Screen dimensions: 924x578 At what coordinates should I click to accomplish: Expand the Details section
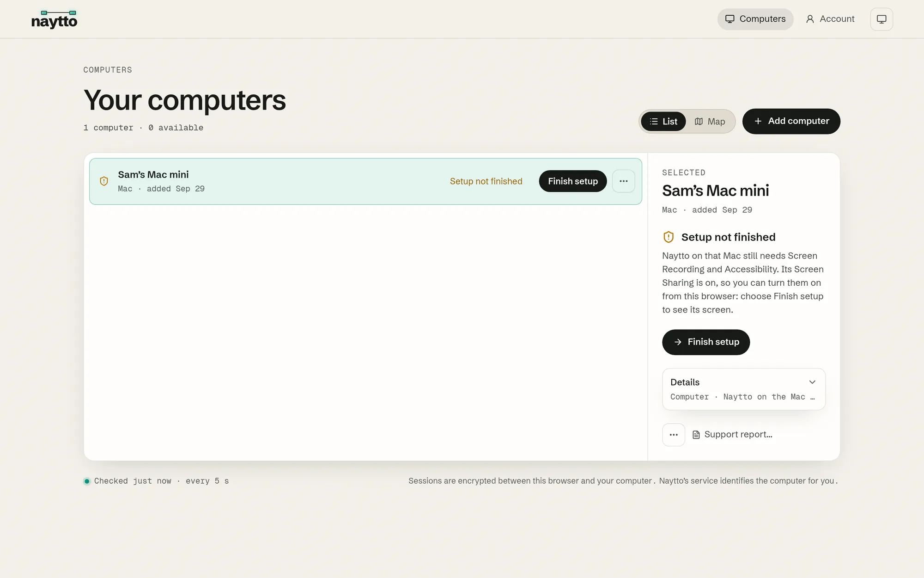point(744,389)
